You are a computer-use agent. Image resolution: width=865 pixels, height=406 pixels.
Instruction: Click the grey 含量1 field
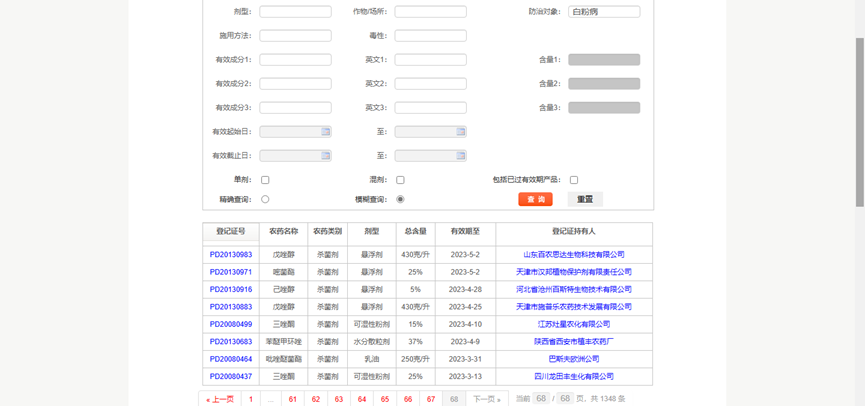pos(604,60)
